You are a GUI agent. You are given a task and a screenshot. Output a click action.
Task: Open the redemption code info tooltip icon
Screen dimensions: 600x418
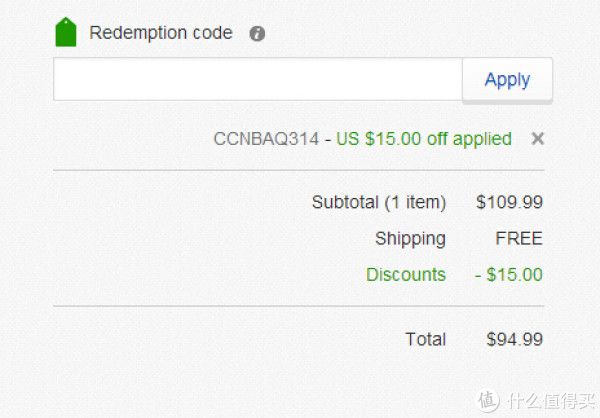[x=257, y=34]
